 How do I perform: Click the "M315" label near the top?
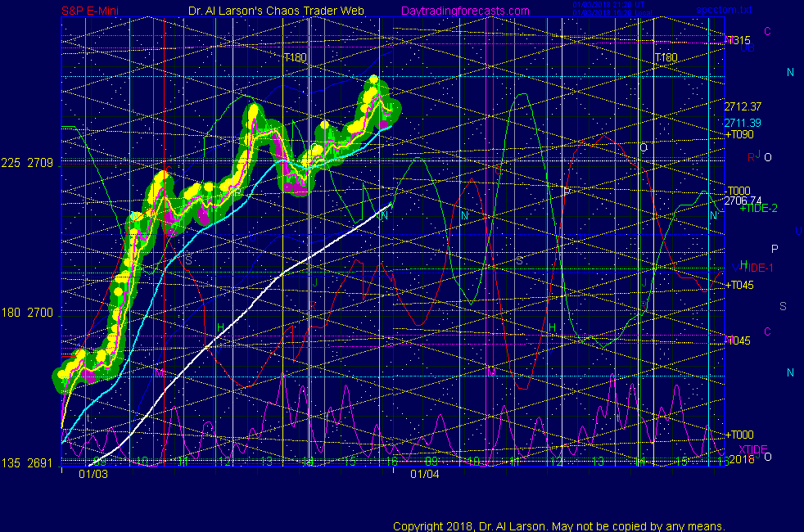738,40
